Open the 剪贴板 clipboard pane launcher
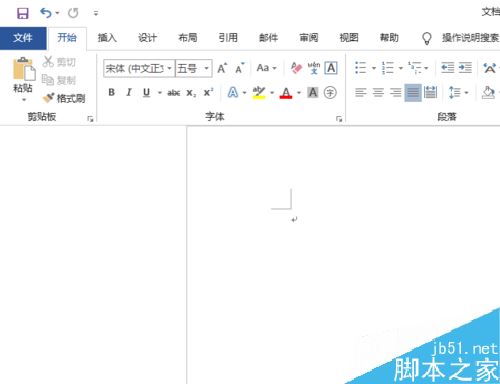Screen dimensions: 500x384 90,118
